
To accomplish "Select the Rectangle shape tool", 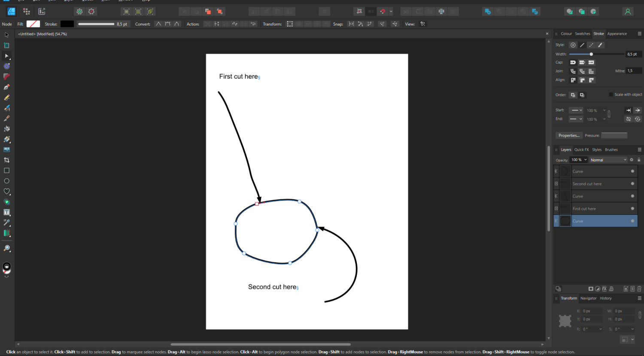I will [x=6, y=170].
